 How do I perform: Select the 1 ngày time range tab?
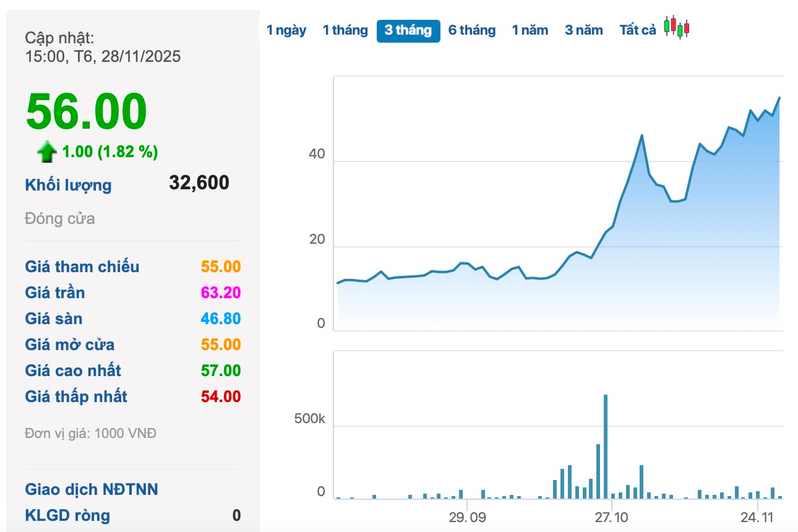pos(286,30)
